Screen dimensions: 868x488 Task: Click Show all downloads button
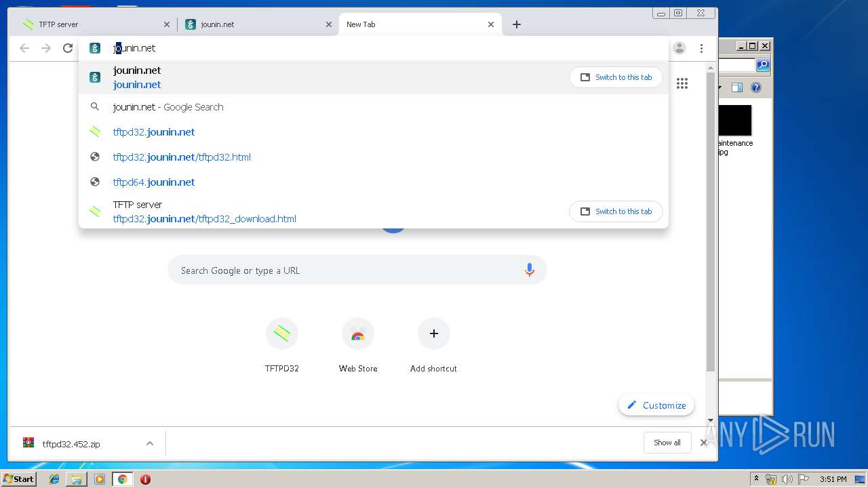coord(667,443)
